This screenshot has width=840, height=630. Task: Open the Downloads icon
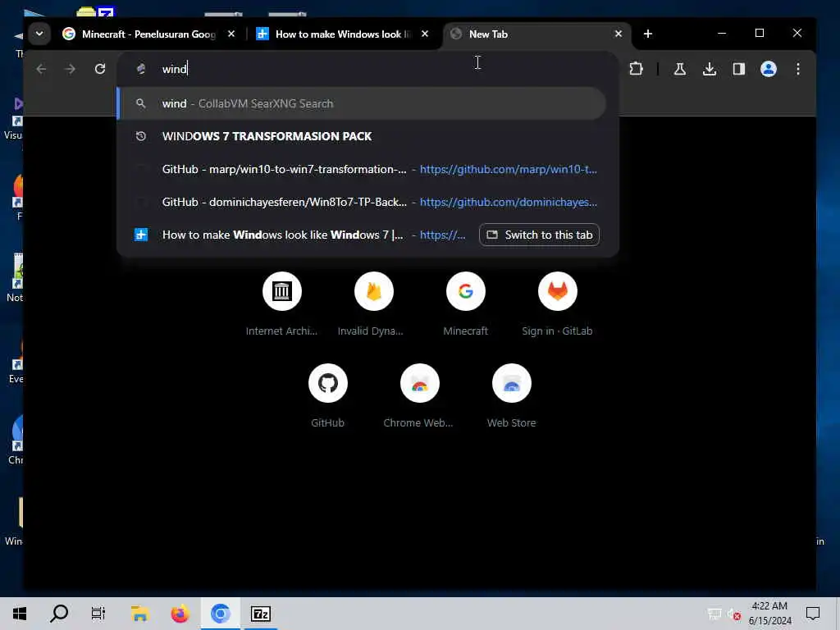[x=710, y=69]
